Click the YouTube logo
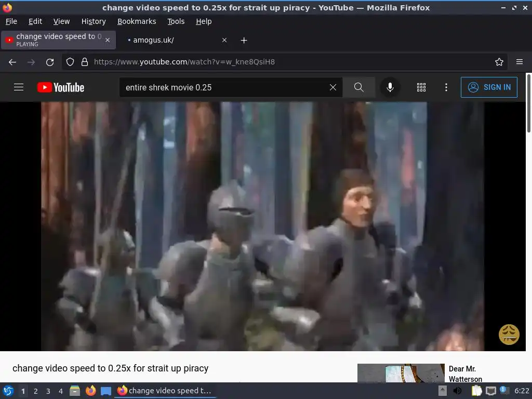The width and height of the screenshot is (532, 399). click(61, 87)
